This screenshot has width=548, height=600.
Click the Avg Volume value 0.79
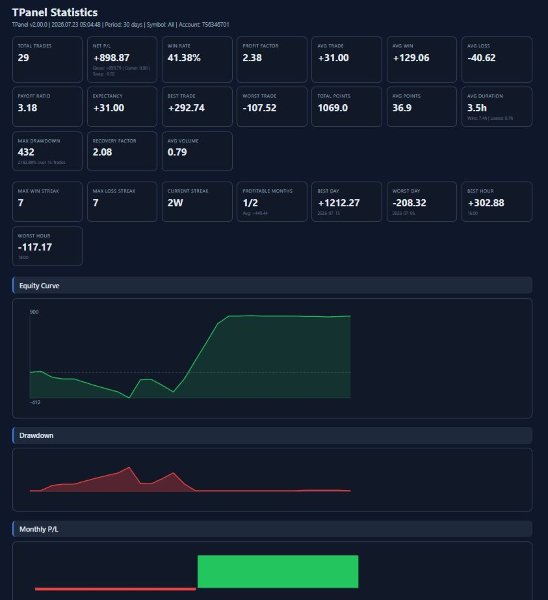pyautogui.click(x=177, y=152)
